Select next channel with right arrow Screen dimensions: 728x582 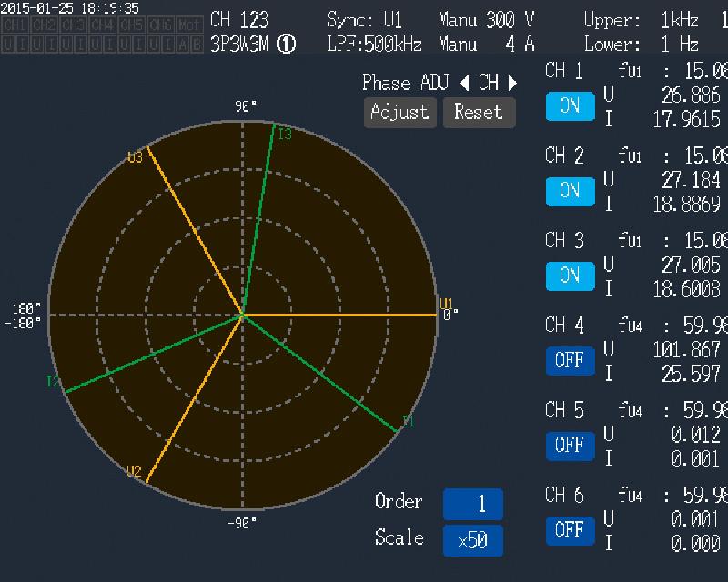[x=512, y=83]
